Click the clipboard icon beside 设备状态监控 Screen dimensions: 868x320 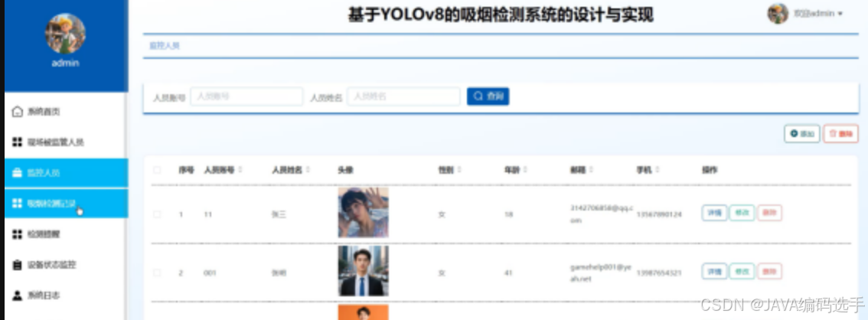point(17,265)
